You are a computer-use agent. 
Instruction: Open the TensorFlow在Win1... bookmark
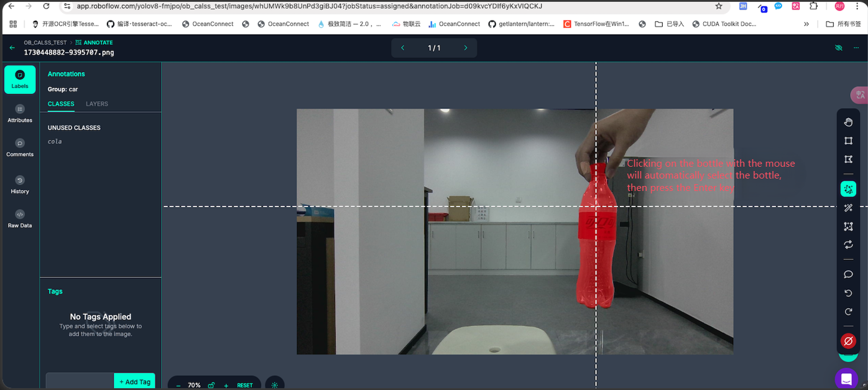coord(596,24)
